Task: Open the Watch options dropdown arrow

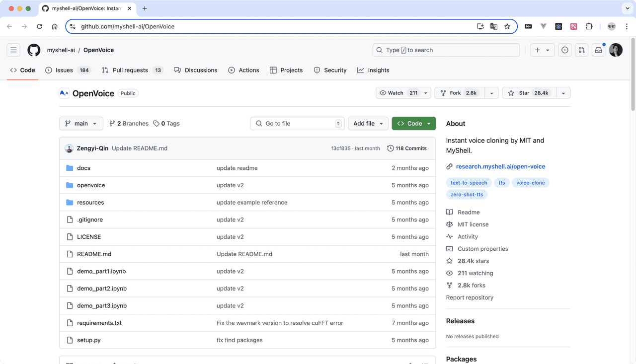Action: (x=425, y=93)
